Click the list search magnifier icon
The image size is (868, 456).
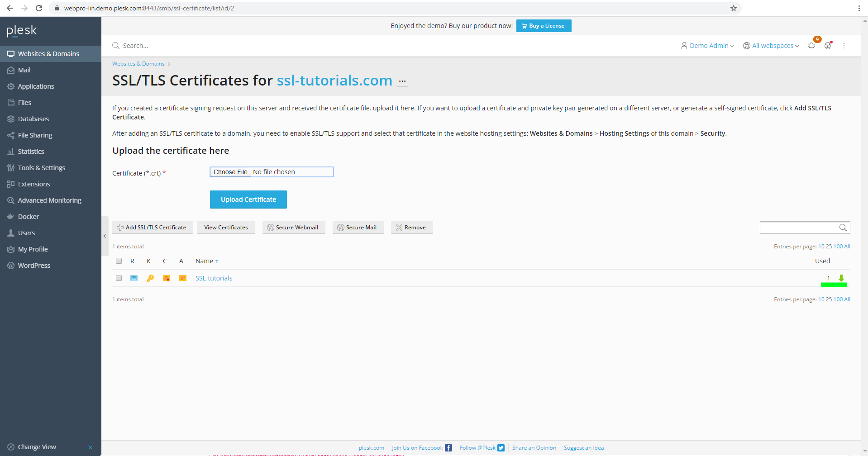pos(843,228)
